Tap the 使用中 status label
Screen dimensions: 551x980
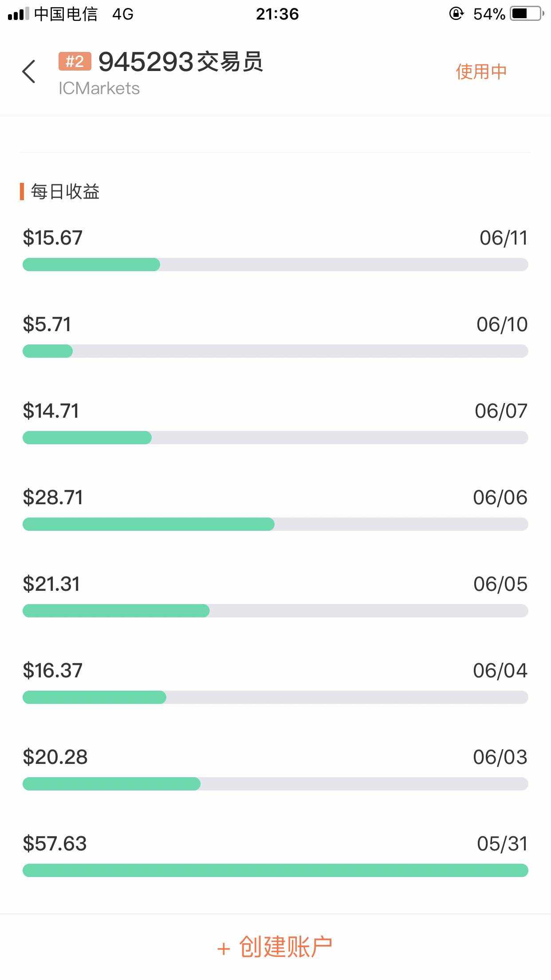pos(481,71)
